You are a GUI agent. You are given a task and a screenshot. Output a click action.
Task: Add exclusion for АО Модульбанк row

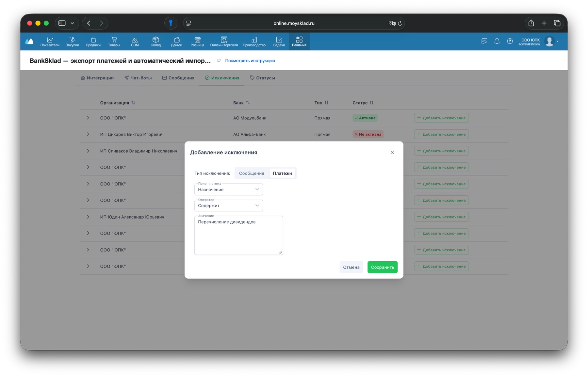(x=441, y=118)
